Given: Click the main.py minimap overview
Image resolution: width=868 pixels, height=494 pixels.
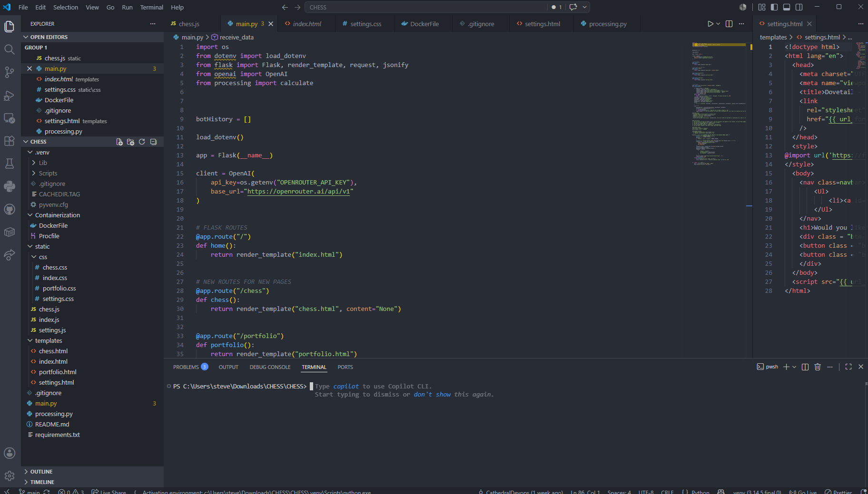Looking at the screenshot, I should click(x=719, y=105).
